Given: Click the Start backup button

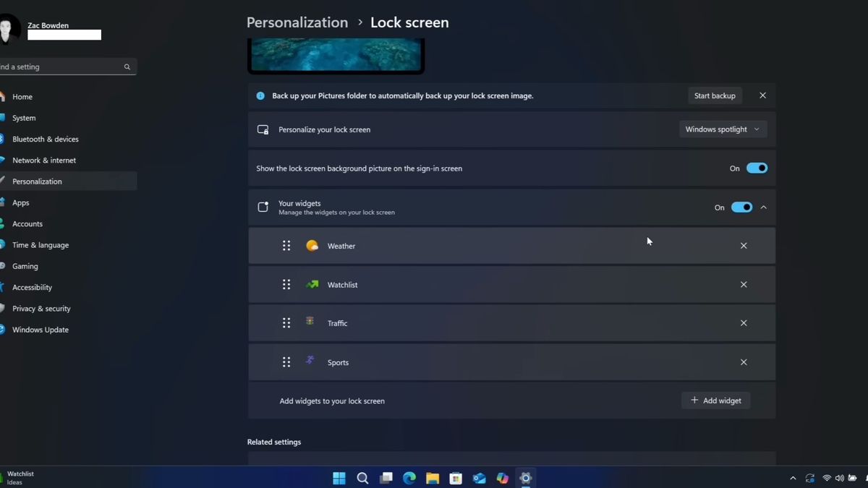Looking at the screenshot, I should tap(715, 95).
